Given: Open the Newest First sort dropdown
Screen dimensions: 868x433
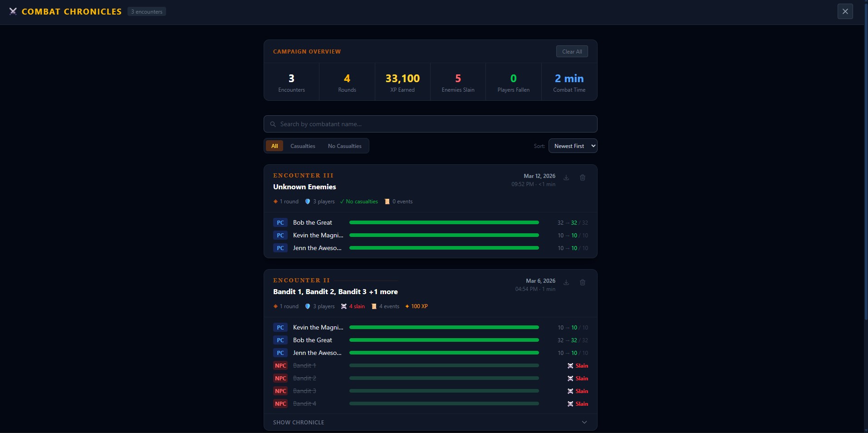Looking at the screenshot, I should (x=573, y=146).
